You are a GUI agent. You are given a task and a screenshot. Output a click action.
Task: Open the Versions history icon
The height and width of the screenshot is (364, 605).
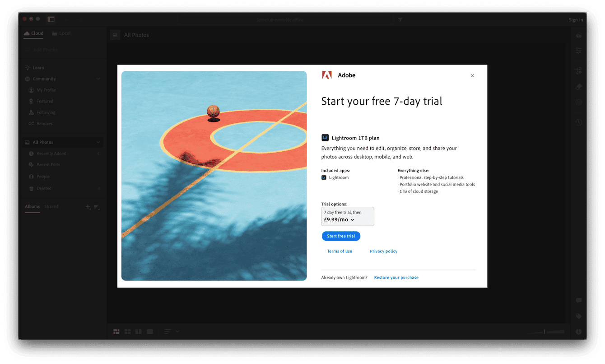[x=578, y=122]
